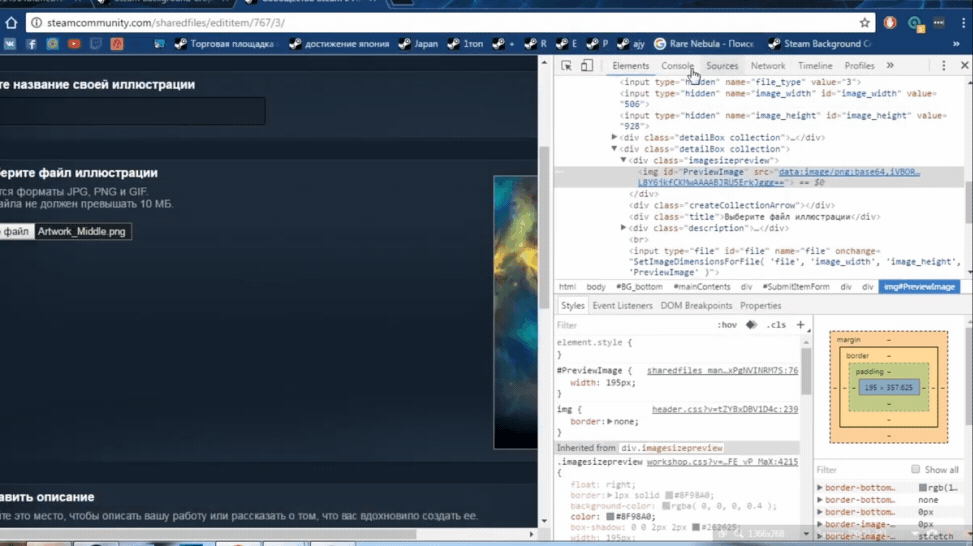
Task: Select the Event Listeners sidebar tab
Action: (622, 306)
